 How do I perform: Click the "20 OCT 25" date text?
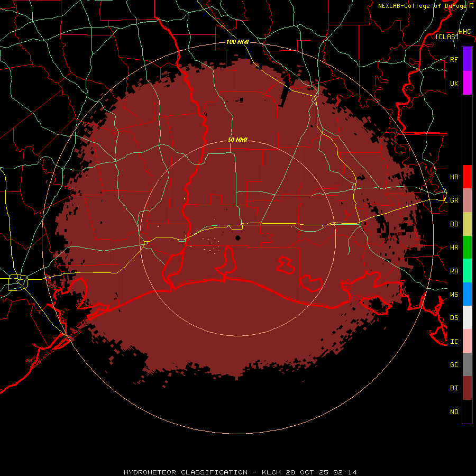tap(308, 472)
